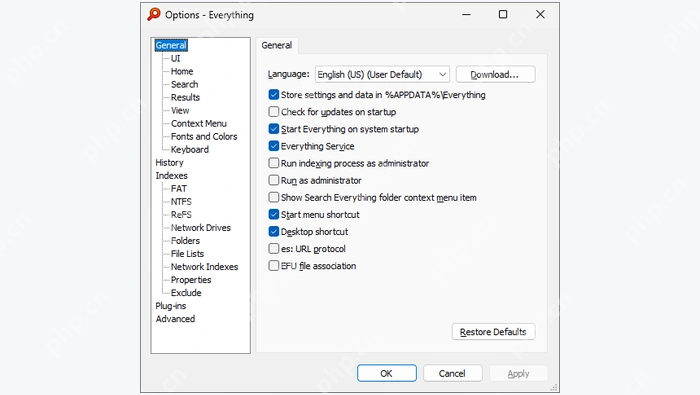Open Fonts and Colors settings
Image resolution: width=700 pixels, height=395 pixels.
[204, 137]
